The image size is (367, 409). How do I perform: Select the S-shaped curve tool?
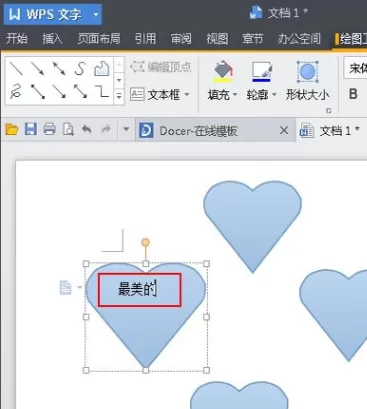click(80, 69)
